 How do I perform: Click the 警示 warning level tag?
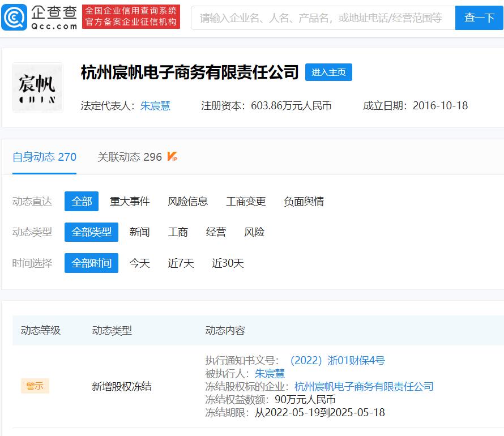(35, 386)
